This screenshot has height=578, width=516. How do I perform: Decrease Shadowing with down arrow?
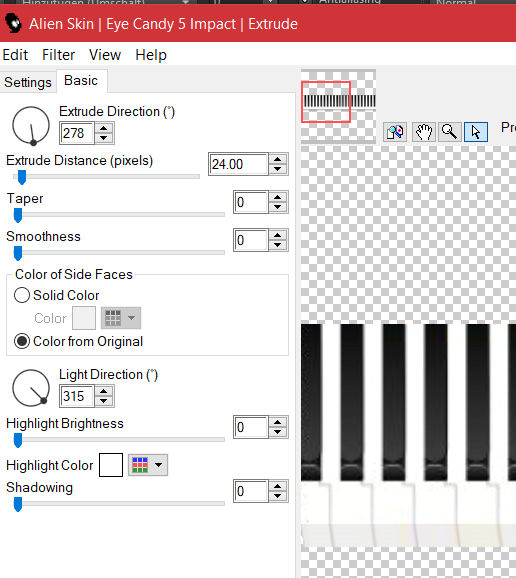coord(278,496)
